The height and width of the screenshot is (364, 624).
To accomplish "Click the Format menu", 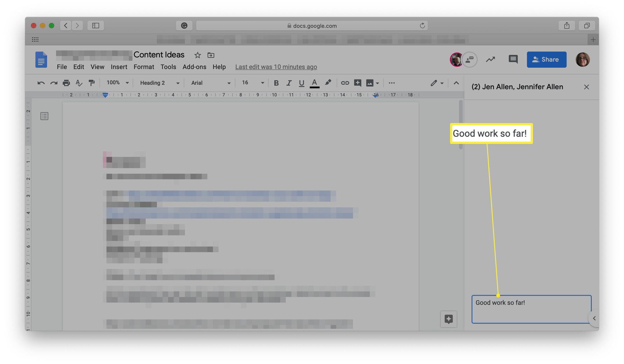I will pos(144,67).
